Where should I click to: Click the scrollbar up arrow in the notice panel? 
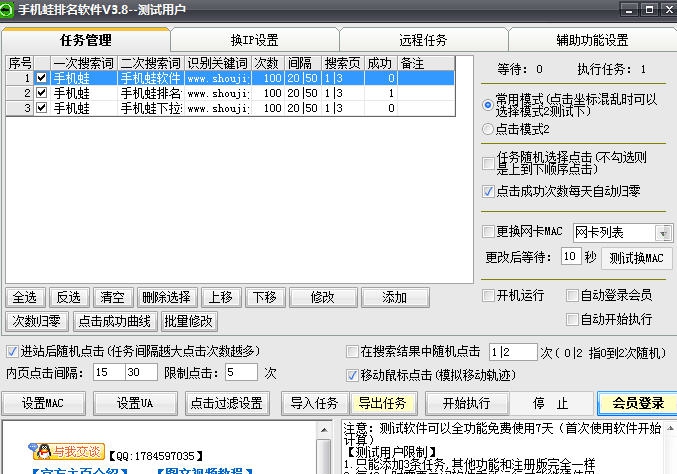pos(670,428)
